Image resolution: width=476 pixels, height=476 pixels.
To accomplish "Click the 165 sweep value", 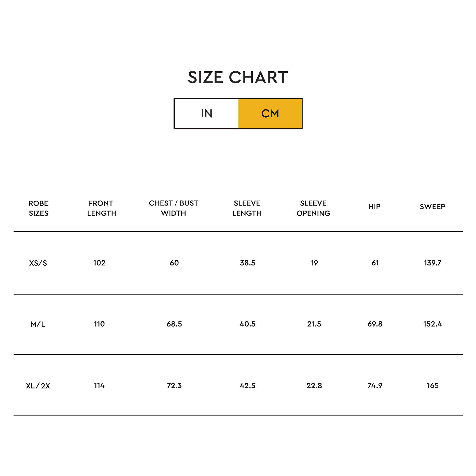I will coord(433,386).
